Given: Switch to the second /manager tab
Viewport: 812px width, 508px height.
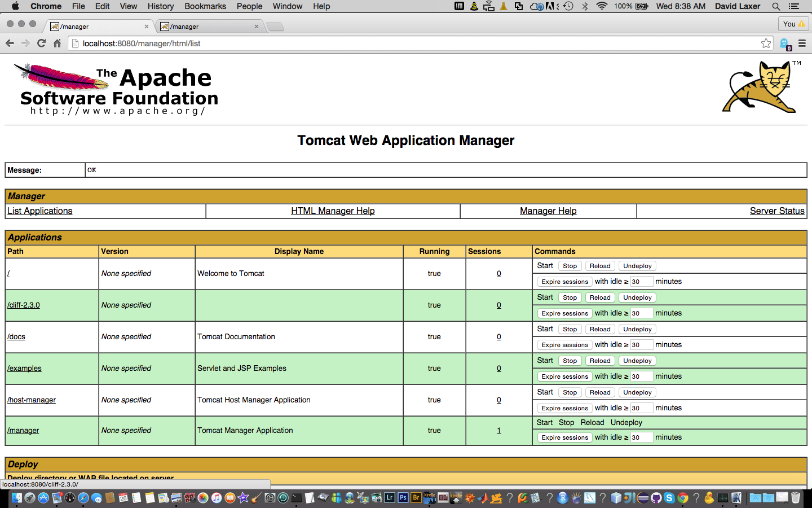Looking at the screenshot, I should pyautogui.click(x=209, y=27).
